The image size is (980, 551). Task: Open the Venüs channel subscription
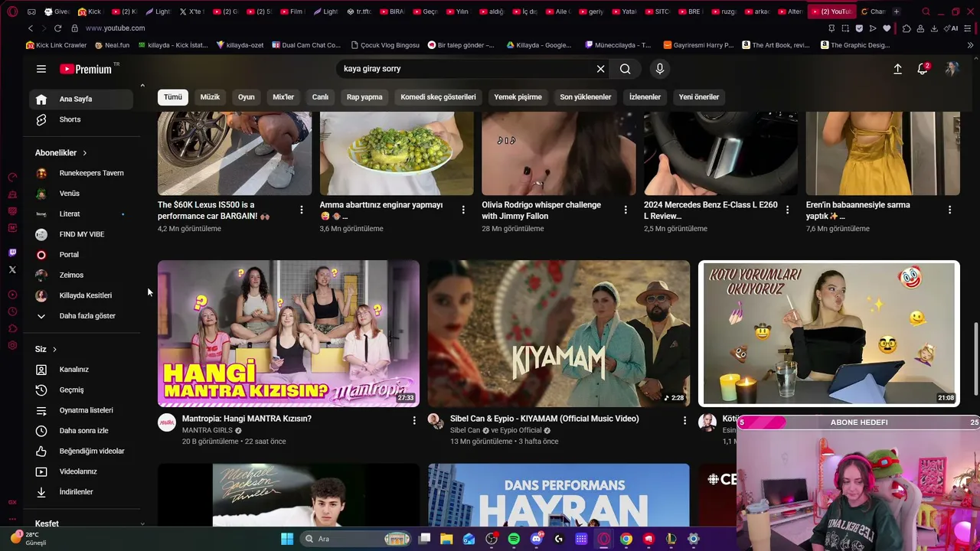(x=81, y=194)
